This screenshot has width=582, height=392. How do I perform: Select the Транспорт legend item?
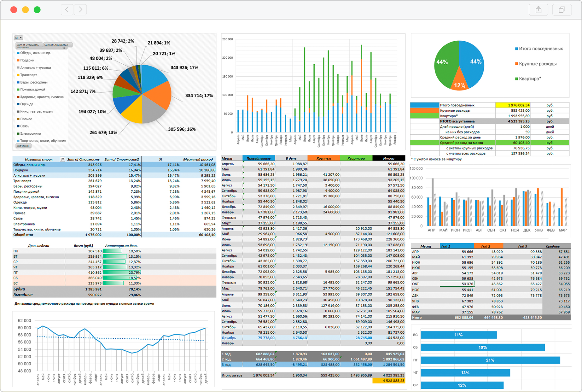pos(28,75)
